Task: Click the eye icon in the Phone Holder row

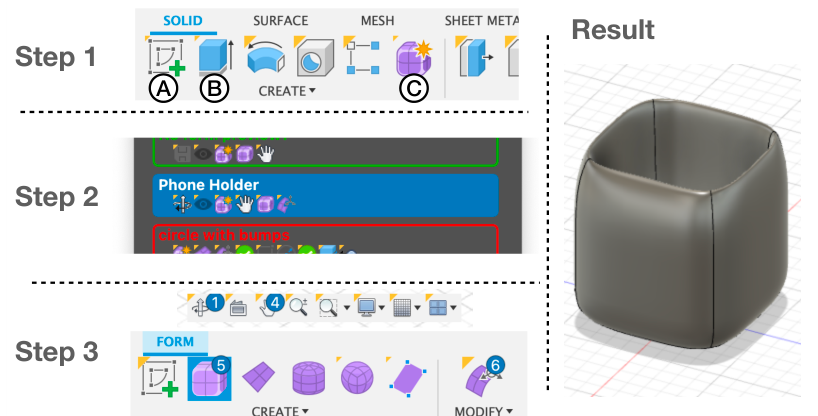Action: [x=203, y=204]
